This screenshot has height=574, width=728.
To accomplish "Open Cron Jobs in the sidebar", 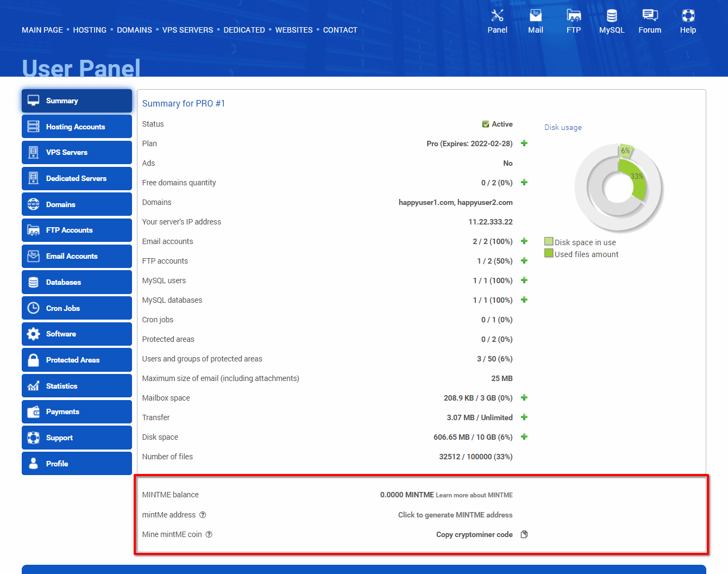I will [77, 308].
